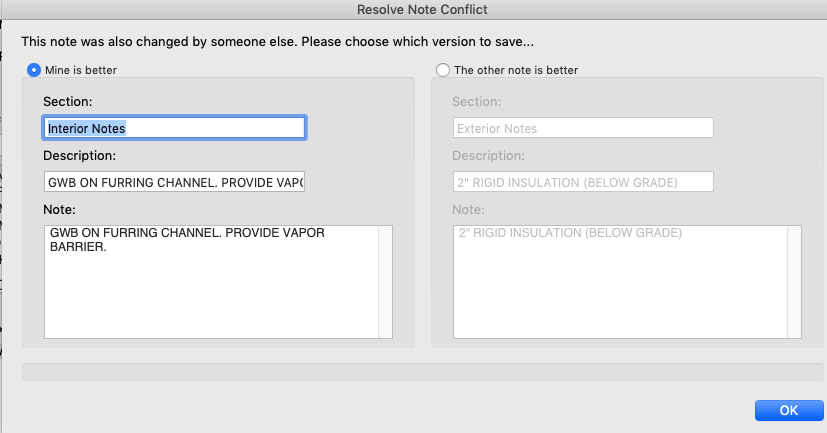Screen dimensions: 827x433
Task: Click the greyed-out "Section:" label on right
Action: pos(476,102)
